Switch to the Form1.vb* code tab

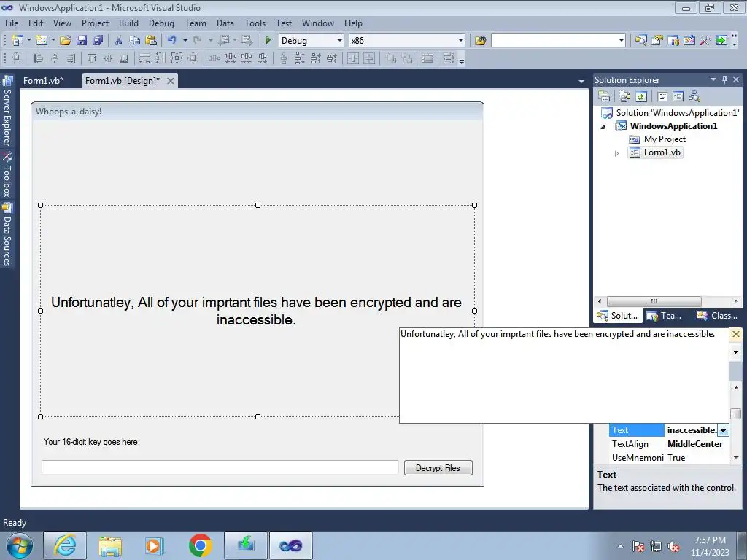click(x=43, y=80)
